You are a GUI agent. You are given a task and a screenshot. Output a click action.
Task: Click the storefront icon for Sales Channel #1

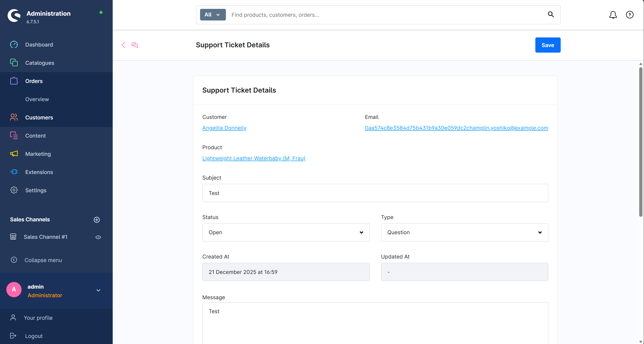click(13, 237)
